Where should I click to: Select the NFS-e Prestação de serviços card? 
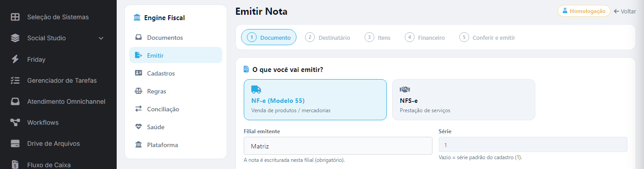point(464,100)
